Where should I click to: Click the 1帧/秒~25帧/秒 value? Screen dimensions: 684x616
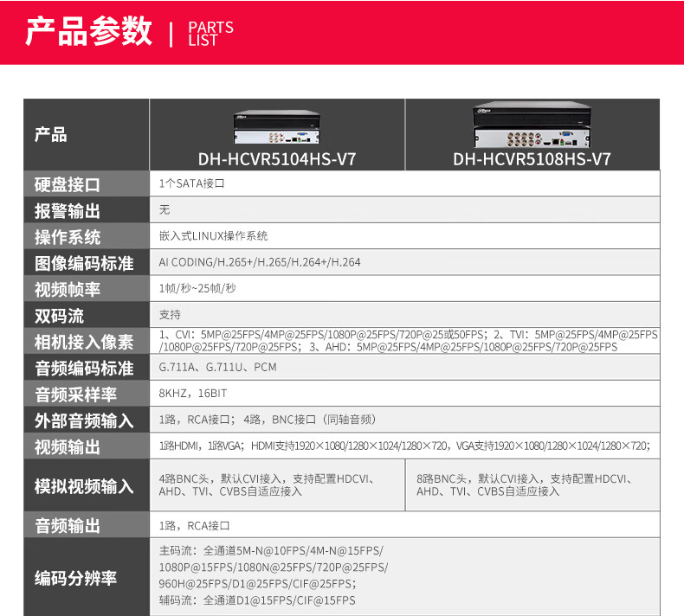pos(197,288)
